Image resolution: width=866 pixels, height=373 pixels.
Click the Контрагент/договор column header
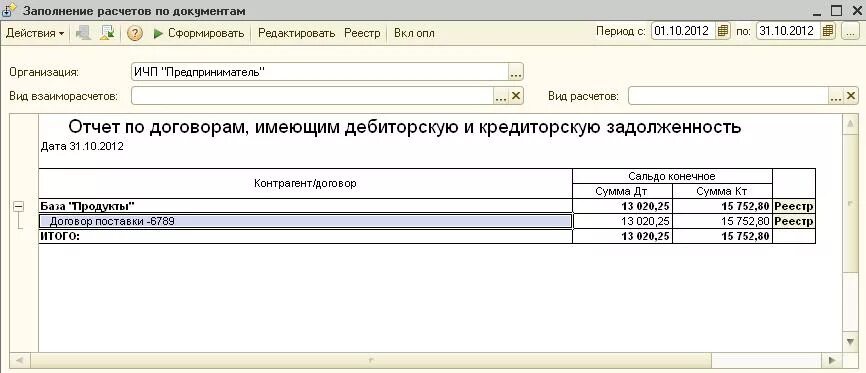[x=305, y=183]
